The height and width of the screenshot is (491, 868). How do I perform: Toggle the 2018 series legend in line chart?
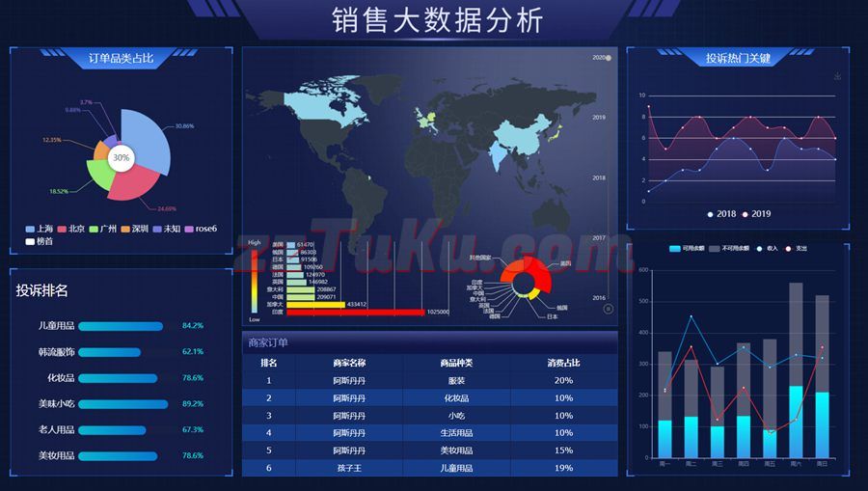(711, 214)
